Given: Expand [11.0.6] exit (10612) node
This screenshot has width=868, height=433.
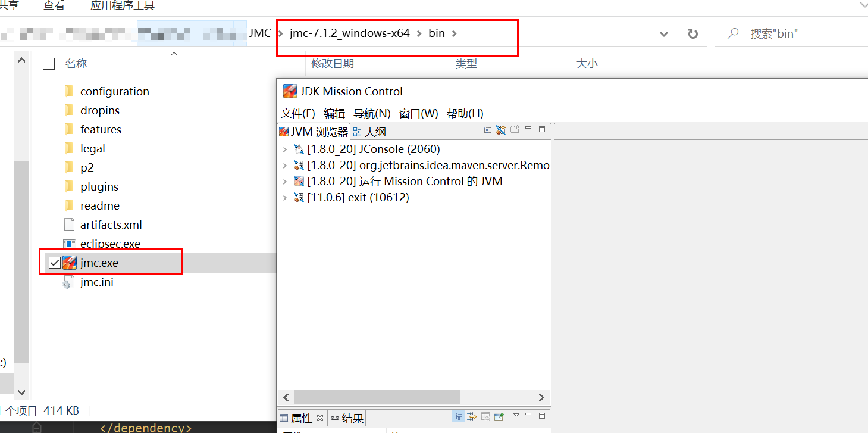Looking at the screenshot, I should pos(285,198).
